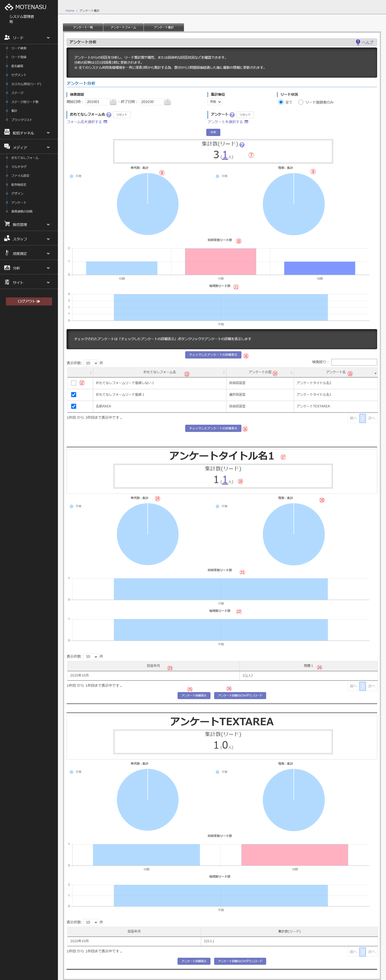
Task: Click the サイト sliders icon
Action: pyautogui.click(x=7, y=282)
